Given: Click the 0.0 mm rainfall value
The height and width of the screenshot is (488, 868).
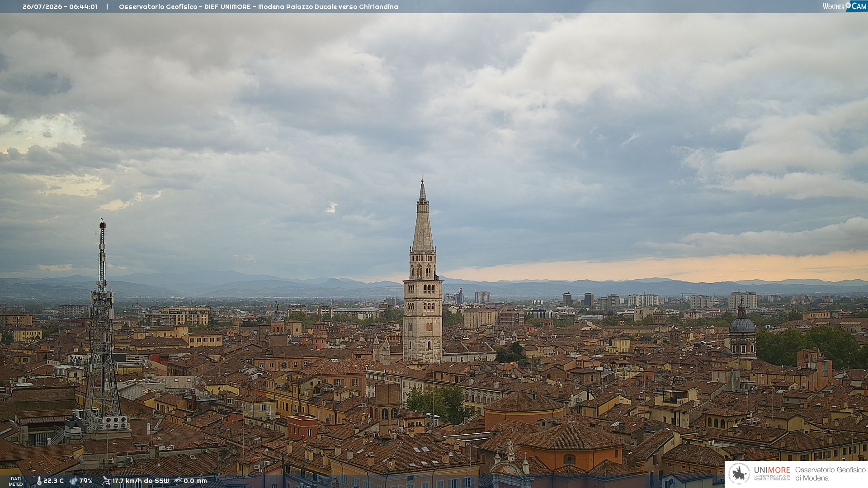Looking at the screenshot, I should click(195, 481).
